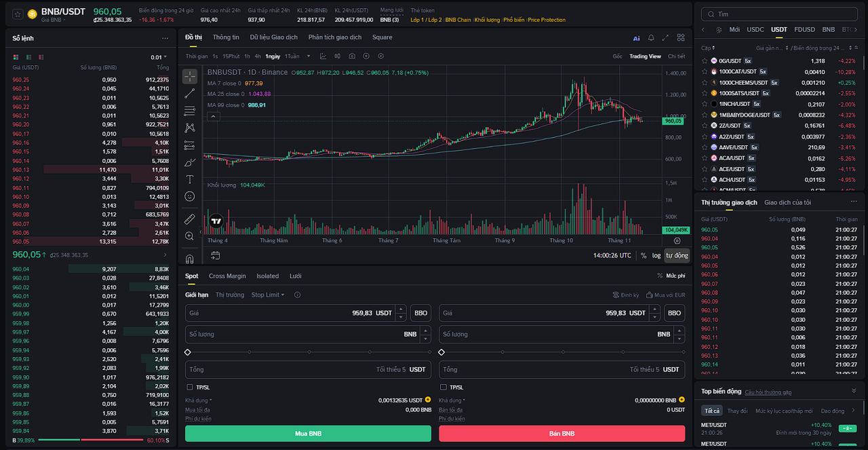Open the Fibonacci/horizontal lines tool
The width and height of the screenshot is (868, 450).
[189, 111]
